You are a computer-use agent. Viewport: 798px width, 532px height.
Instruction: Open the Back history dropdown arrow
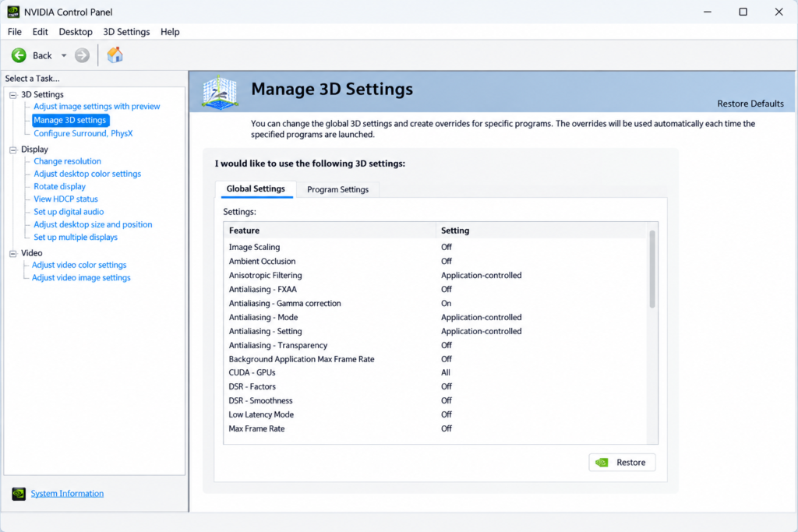click(64, 55)
